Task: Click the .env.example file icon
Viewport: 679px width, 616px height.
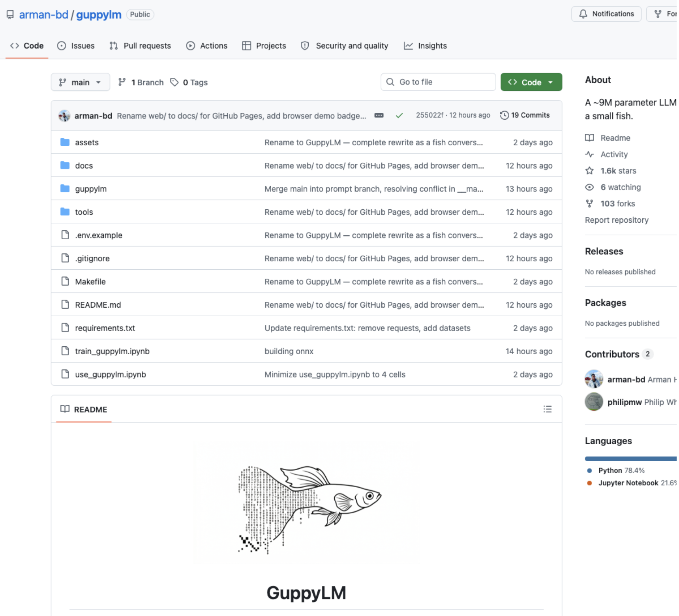Action: 65,235
